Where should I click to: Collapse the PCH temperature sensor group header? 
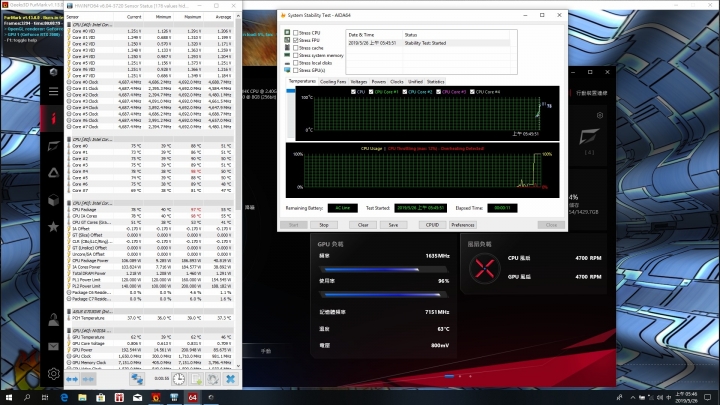pos(150,311)
